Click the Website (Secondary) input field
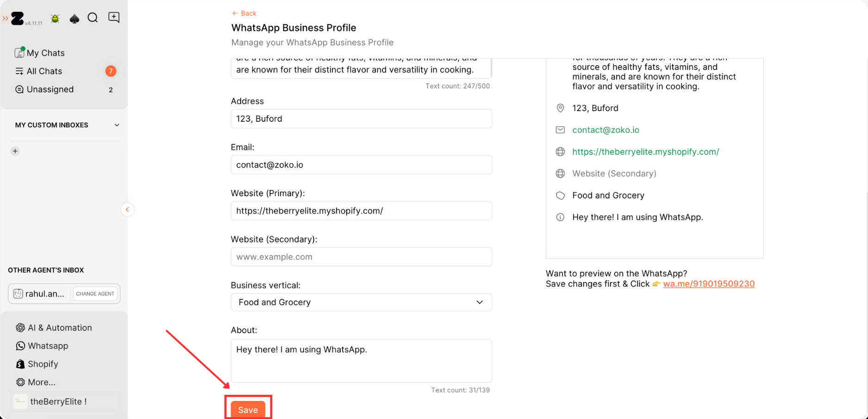Image resolution: width=868 pixels, height=419 pixels. point(361,256)
